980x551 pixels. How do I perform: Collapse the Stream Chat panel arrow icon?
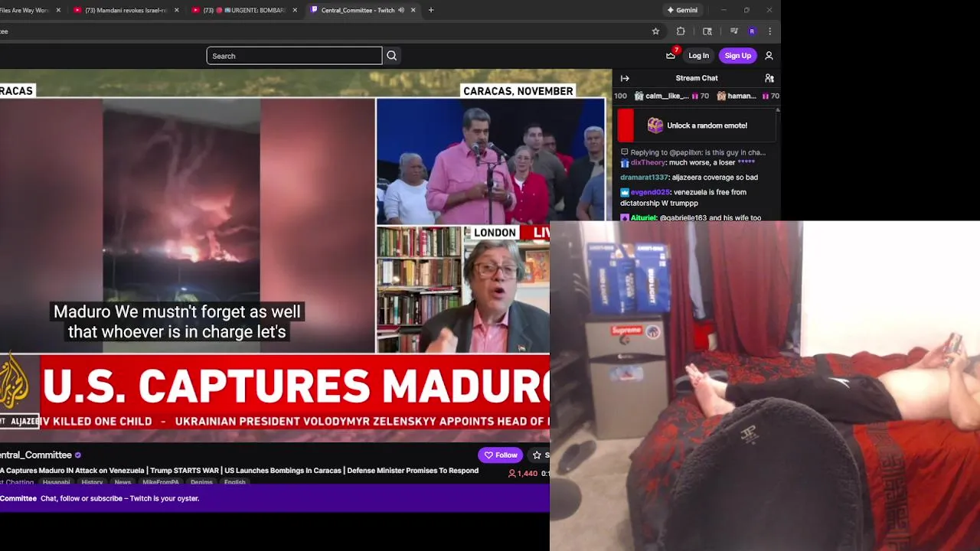tap(625, 78)
